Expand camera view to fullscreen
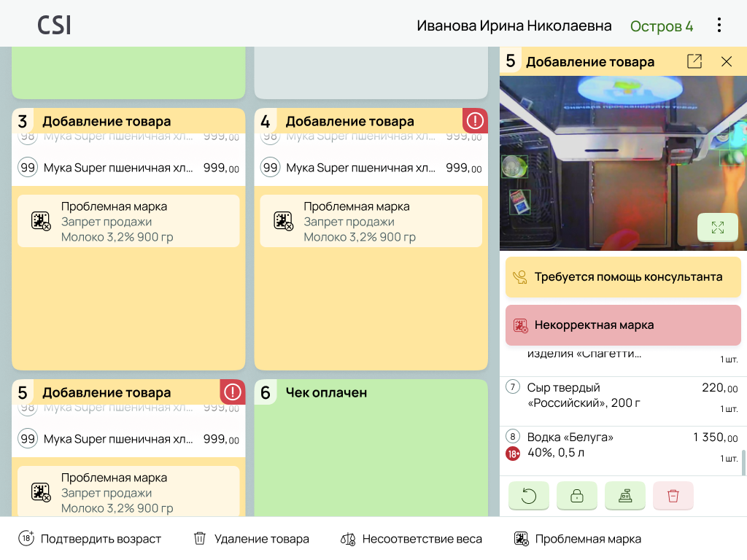The width and height of the screenshot is (747, 560). [x=718, y=227]
